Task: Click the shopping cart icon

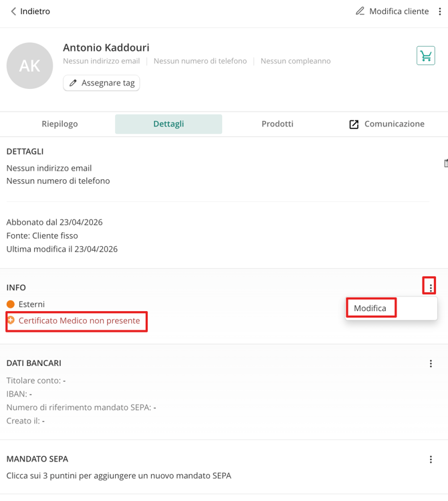Action: [425, 56]
